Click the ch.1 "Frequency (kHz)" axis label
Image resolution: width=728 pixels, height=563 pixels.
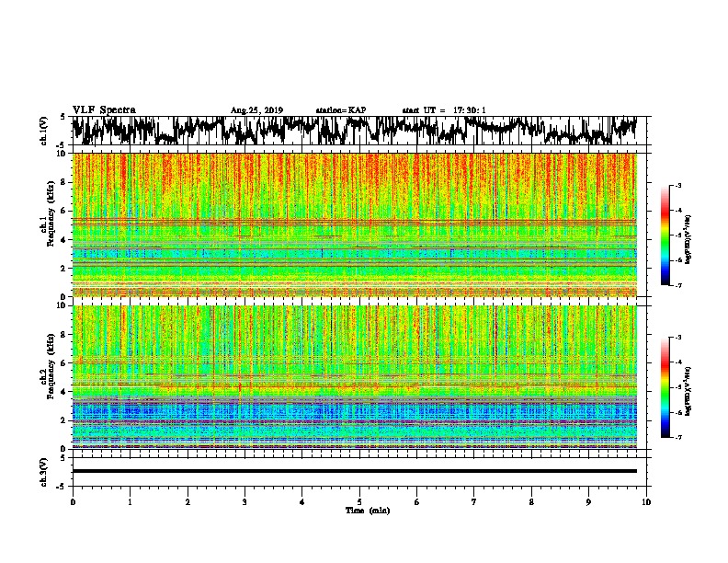pyautogui.click(x=51, y=213)
